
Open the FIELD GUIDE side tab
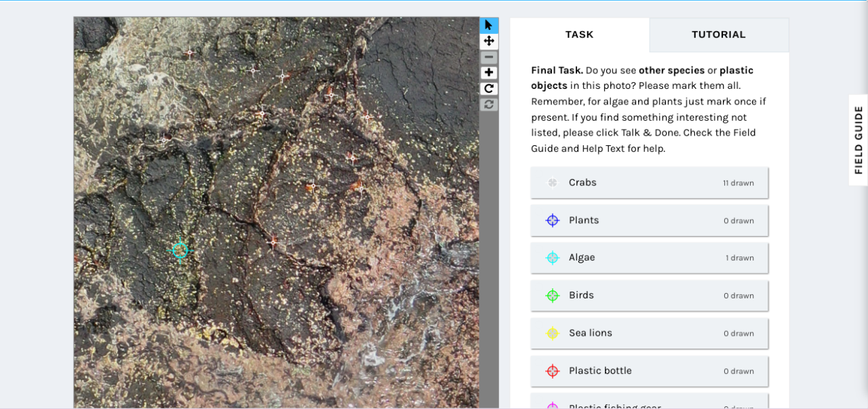point(859,140)
